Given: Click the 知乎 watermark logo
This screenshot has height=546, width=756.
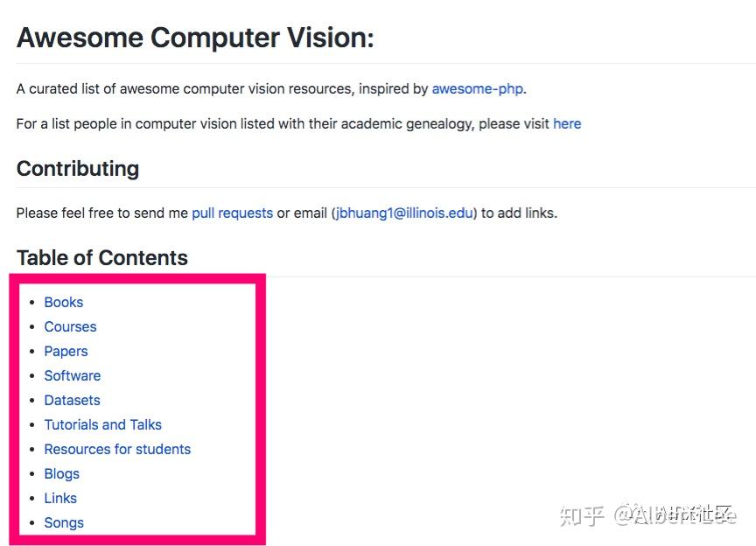Looking at the screenshot, I should coord(582,514).
